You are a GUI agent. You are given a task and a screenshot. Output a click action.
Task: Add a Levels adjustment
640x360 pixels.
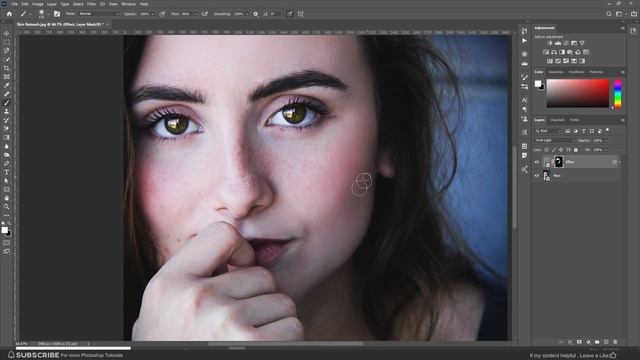click(x=558, y=43)
